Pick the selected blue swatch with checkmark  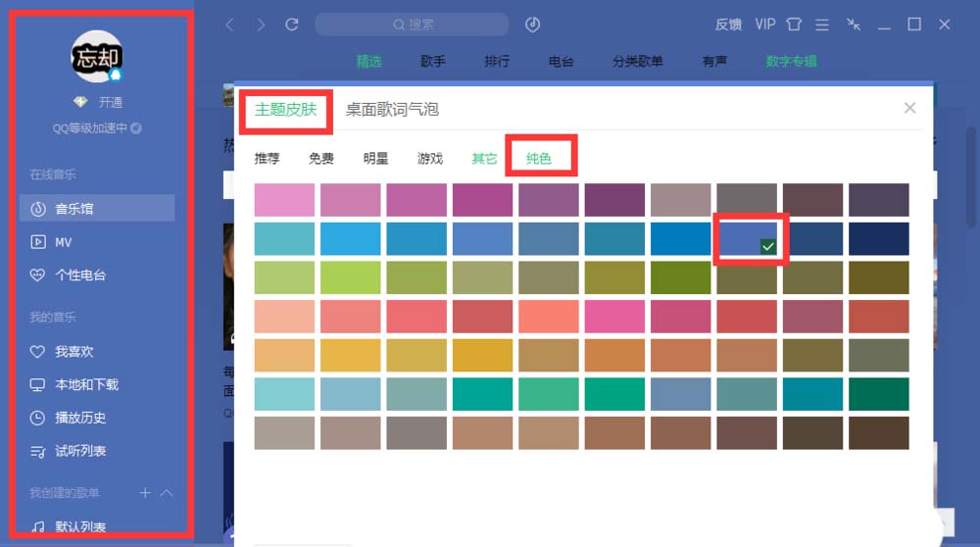pos(747,239)
